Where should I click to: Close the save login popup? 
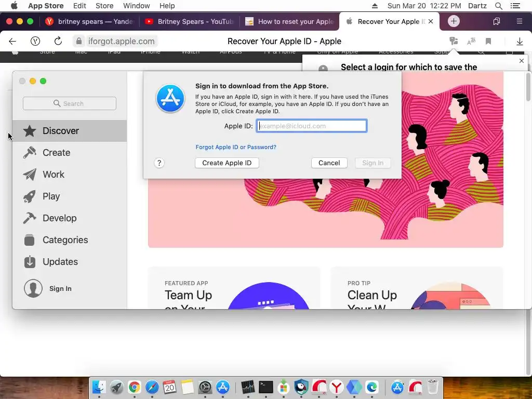pyautogui.click(x=522, y=61)
